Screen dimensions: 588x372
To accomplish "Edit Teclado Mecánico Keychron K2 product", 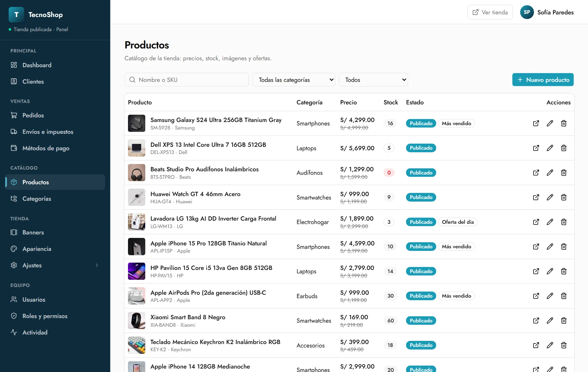I will 550,345.
